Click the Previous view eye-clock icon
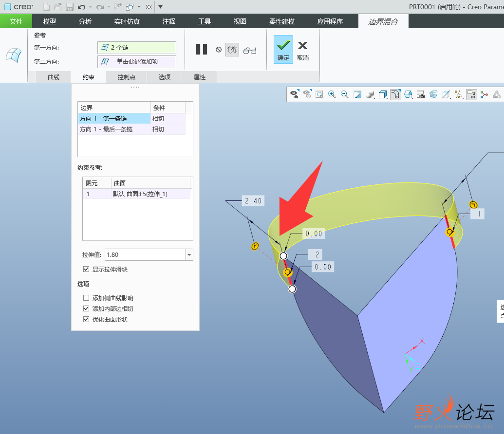Image resolution: width=504 pixels, height=434 pixels. pyautogui.click(x=307, y=94)
